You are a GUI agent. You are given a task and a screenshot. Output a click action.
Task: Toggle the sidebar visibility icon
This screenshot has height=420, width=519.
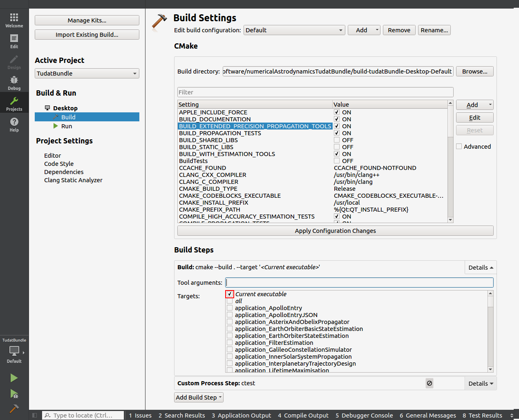point(35,416)
